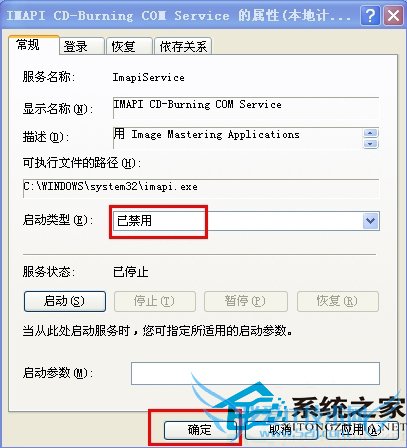Select the 常规 tab

tap(34, 45)
